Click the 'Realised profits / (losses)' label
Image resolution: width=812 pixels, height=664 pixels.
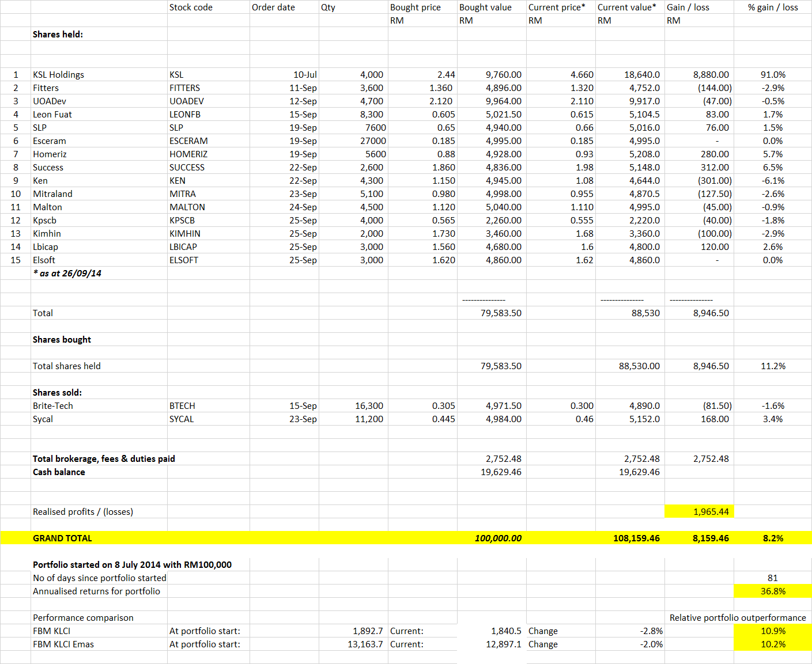click(99, 511)
